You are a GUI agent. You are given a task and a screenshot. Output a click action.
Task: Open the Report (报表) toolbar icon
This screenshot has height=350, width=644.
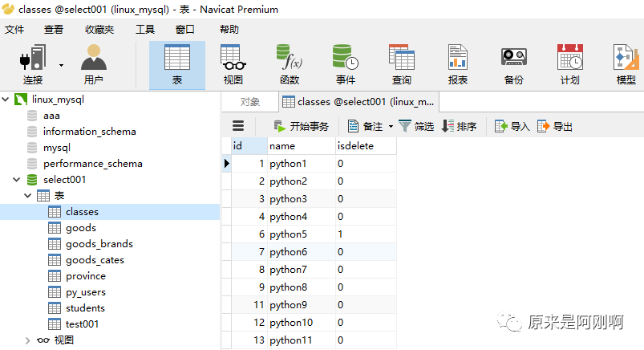(457, 64)
